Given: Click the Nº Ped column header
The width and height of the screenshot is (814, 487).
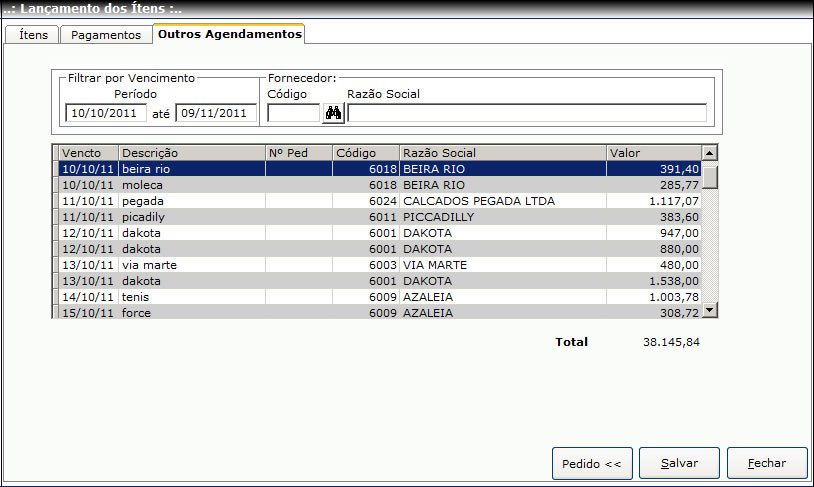Looking at the screenshot, I should (x=299, y=153).
